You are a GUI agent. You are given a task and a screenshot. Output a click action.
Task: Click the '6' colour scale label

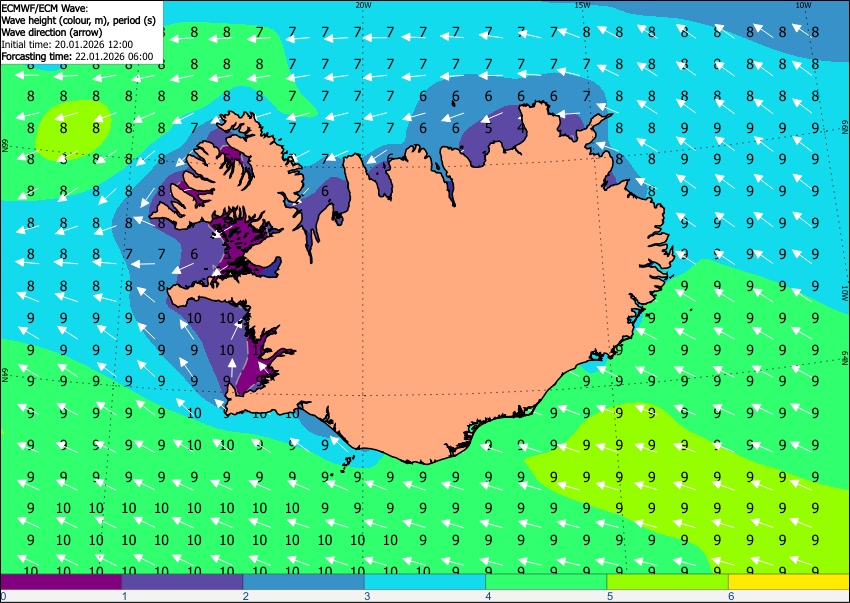click(x=732, y=596)
